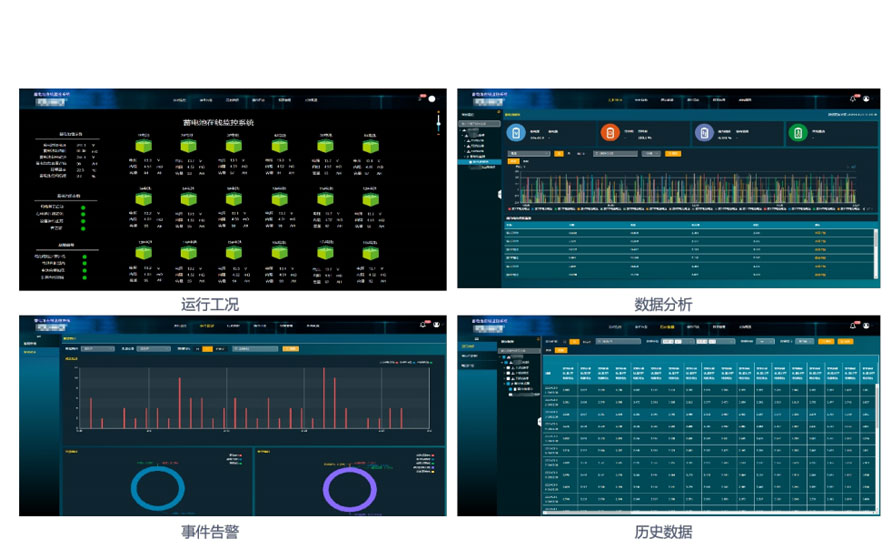Click the blue battery icon card in data analysis

coord(515,132)
